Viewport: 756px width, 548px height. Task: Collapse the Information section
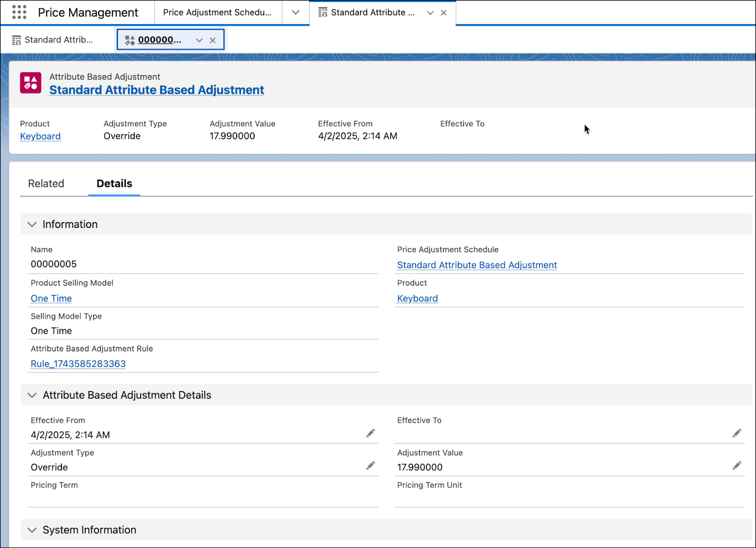pos(32,224)
